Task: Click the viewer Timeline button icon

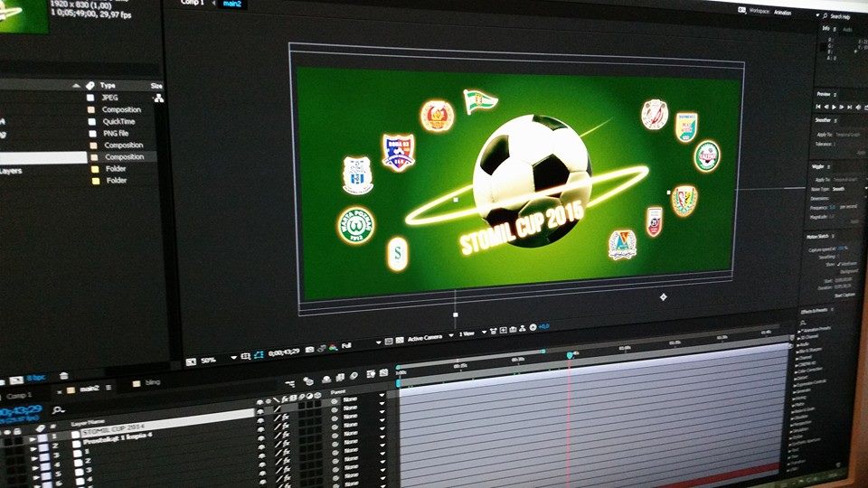Action: pyautogui.click(x=513, y=329)
